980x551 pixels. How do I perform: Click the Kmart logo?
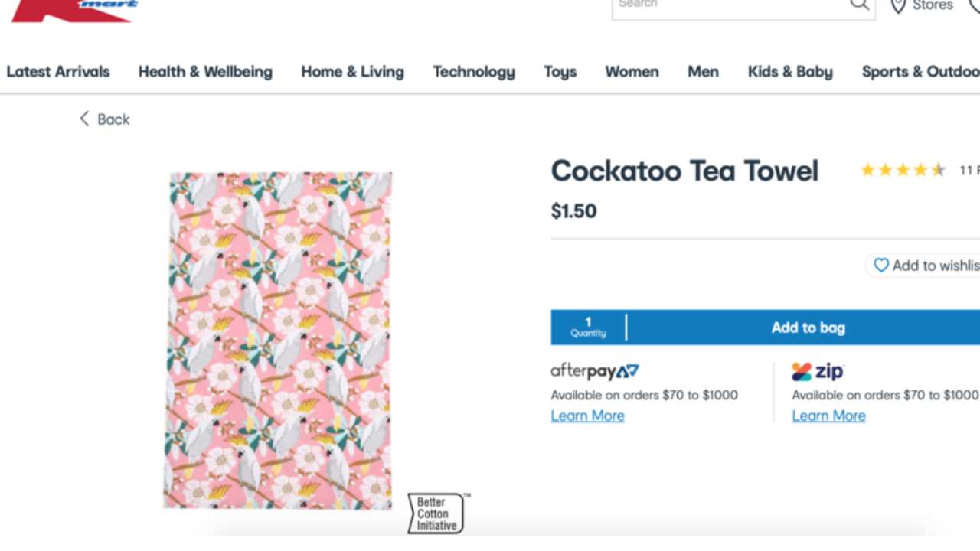point(75,10)
